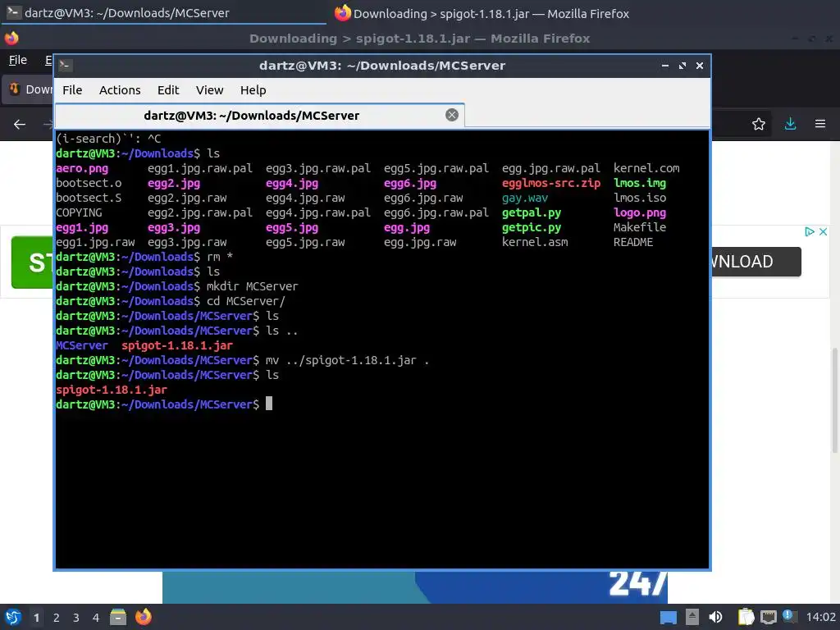
Task: Switch to workspace 4
Action: (96, 618)
